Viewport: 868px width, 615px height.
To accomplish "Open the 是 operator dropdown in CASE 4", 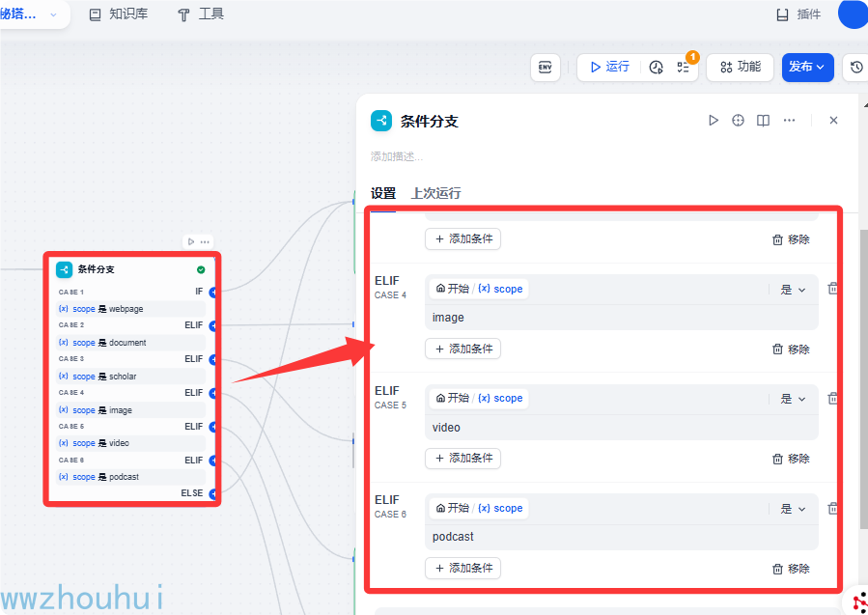I will click(x=793, y=290).
